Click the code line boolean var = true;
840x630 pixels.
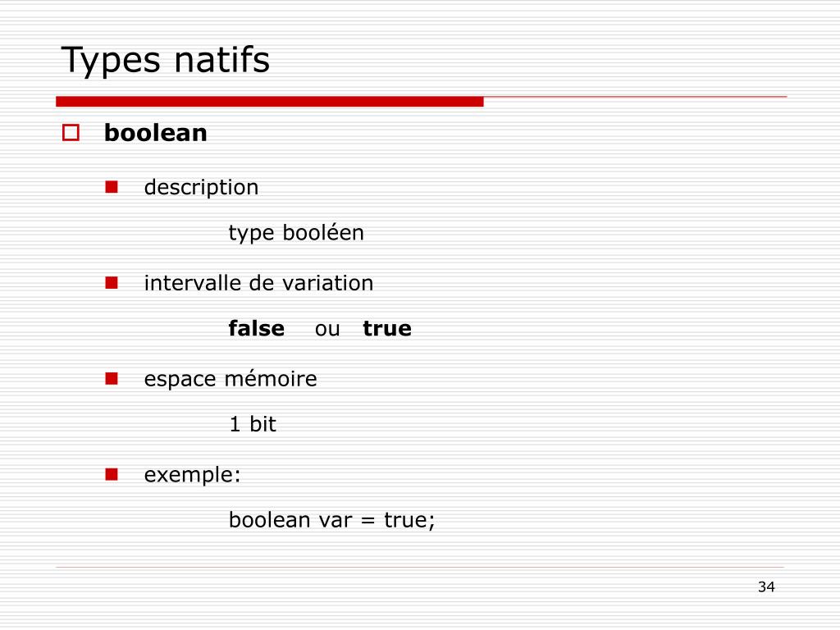point(332,520)
